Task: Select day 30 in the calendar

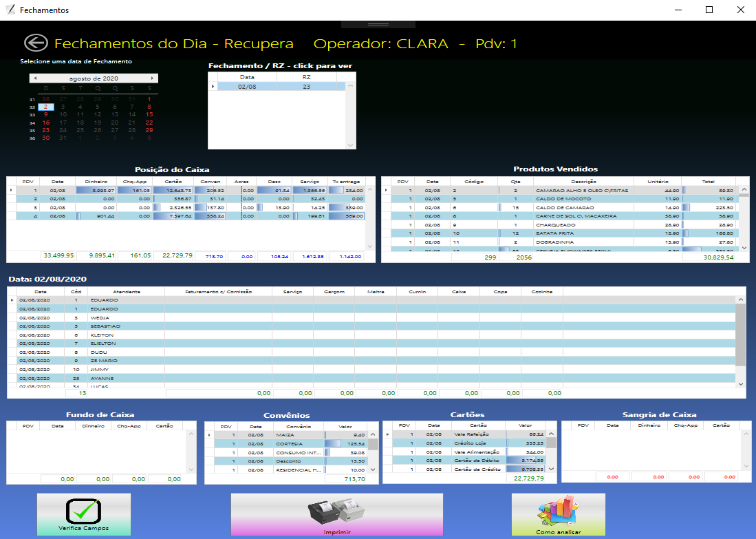Action: click(x=46, y=138)
